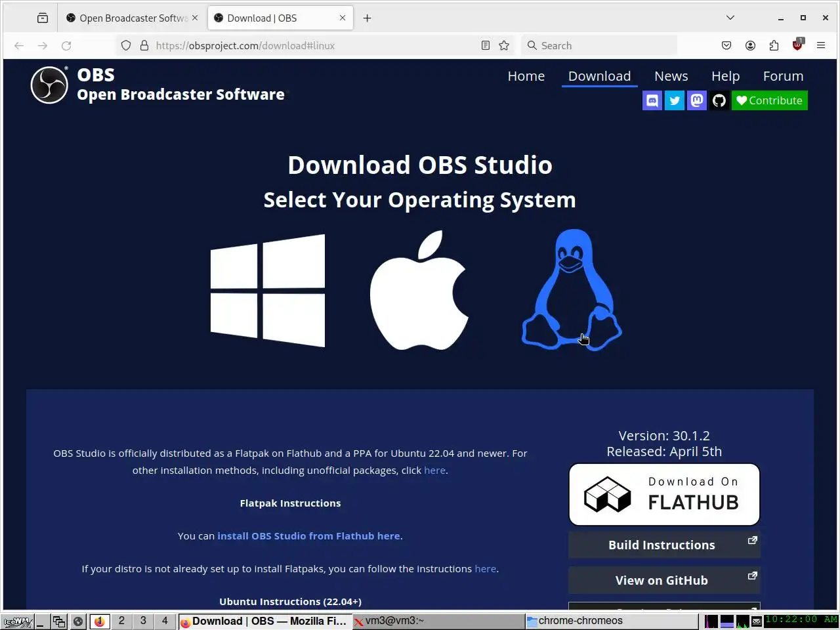Open the View on GitHub button
This screenshot has height=630, width=840.
coord(664,580)
